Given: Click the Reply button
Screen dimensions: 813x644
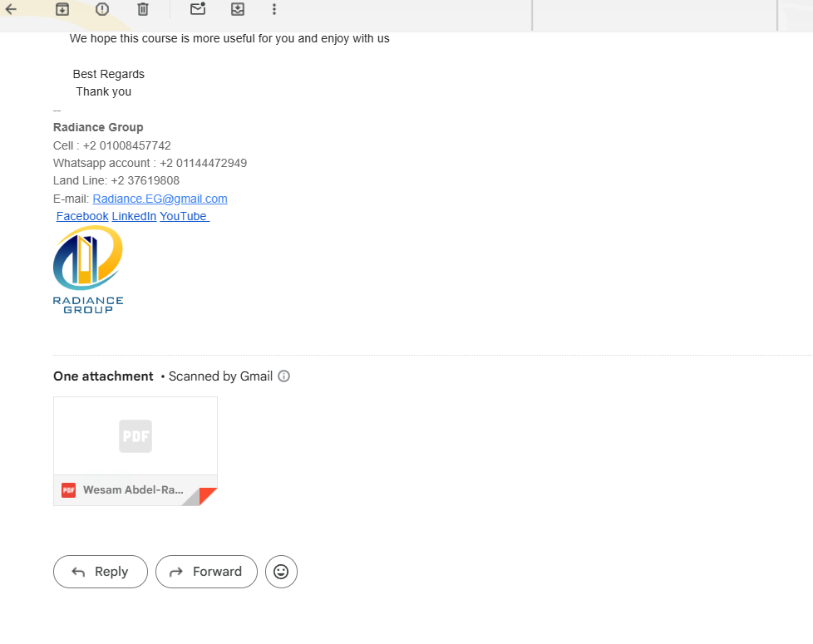Looking at the screenshot, I should pyautogui.click(x=101, y=572).
